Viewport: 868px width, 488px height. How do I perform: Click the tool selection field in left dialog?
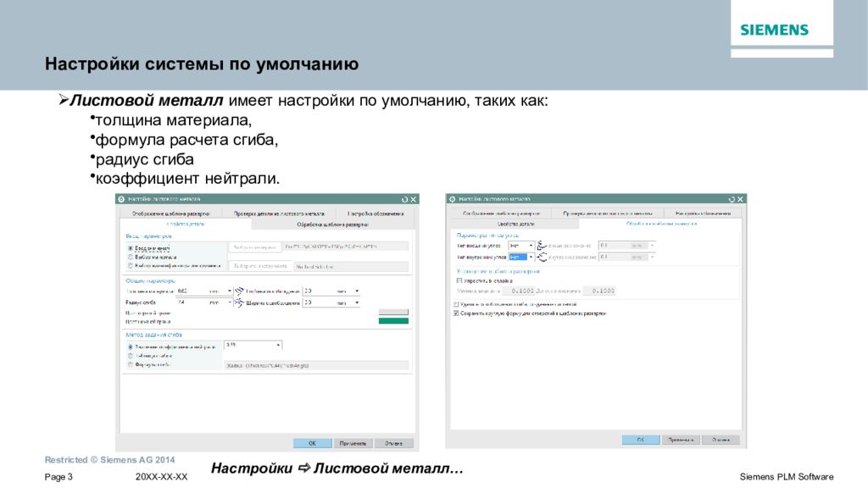351,267
